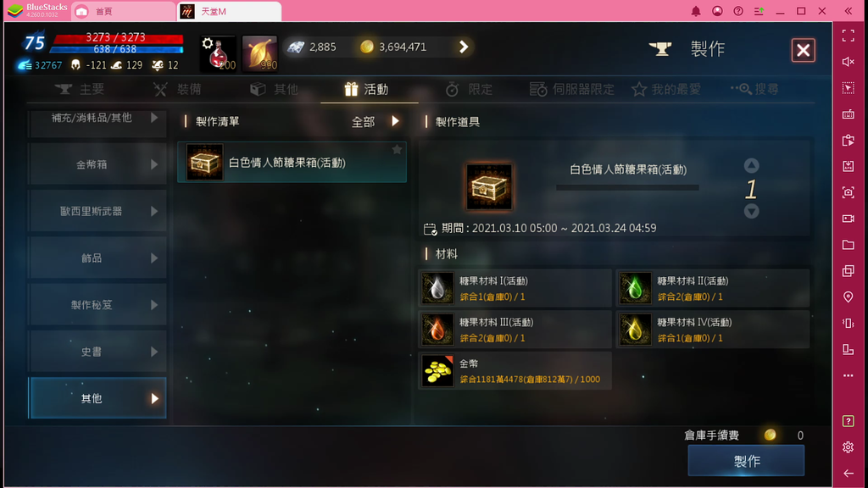The height and width of the screenshot is (488, 868).
Task: Toggle favorite star on 白色情人節糖果箱
Action: click(x=397, y=150)
